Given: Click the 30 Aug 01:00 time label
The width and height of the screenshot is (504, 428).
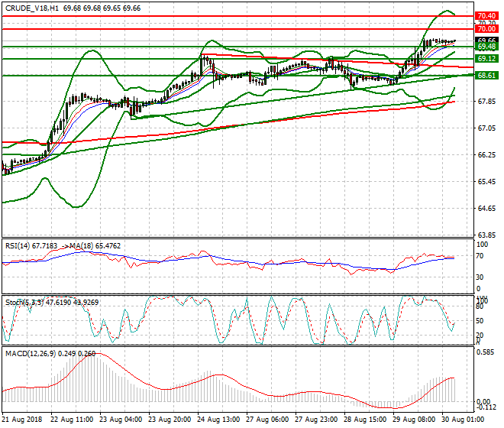Looking at the screenshot, I should click(463, 420).
